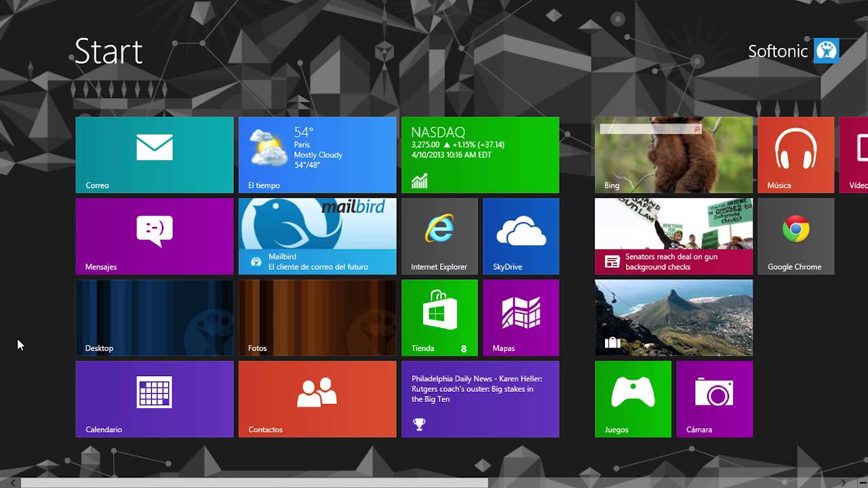Open the travel mountain photo tile
This screenshot has width=868, height=488.
click(x=673, y=318)
